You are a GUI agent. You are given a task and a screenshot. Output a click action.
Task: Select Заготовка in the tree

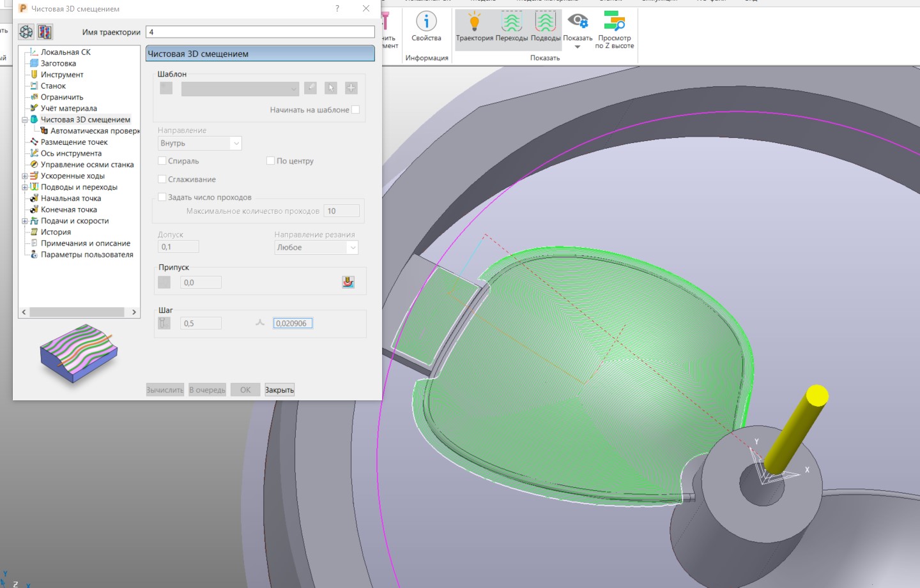point(58,63)
